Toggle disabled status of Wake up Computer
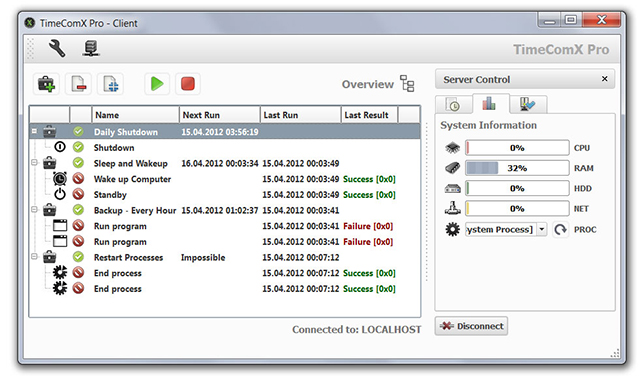The width and height of the screenshot is (640, 384). pos(78,178)
